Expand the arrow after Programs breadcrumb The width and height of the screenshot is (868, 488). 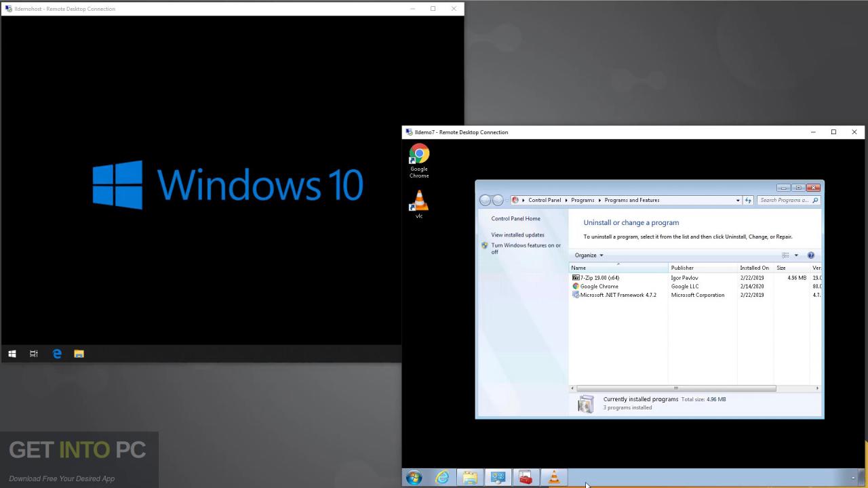(599, 200)
